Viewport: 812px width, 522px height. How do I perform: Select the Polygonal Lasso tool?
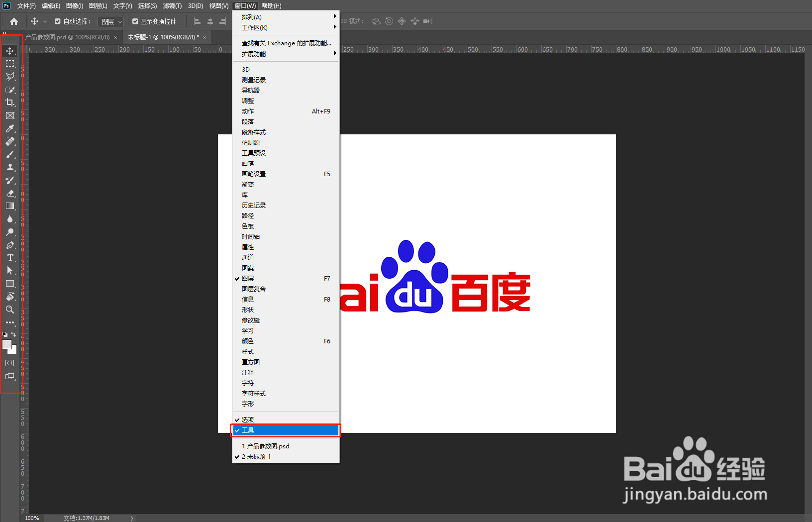click(x=10, y=77)
